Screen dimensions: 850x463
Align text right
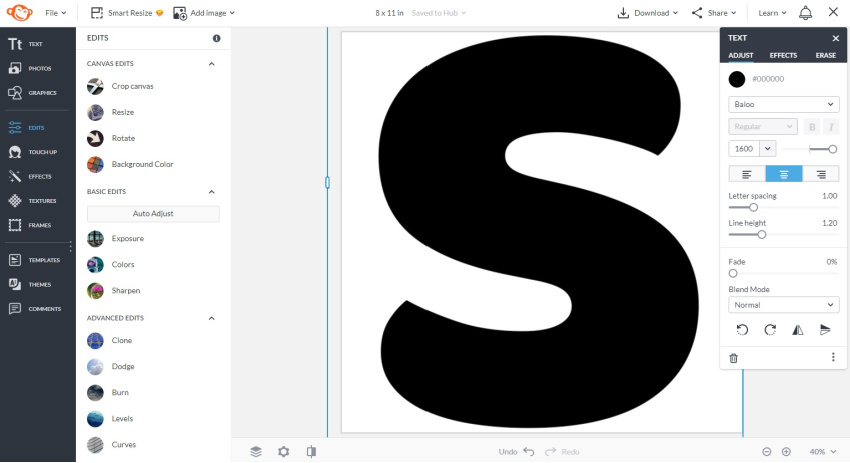point(821,174)
